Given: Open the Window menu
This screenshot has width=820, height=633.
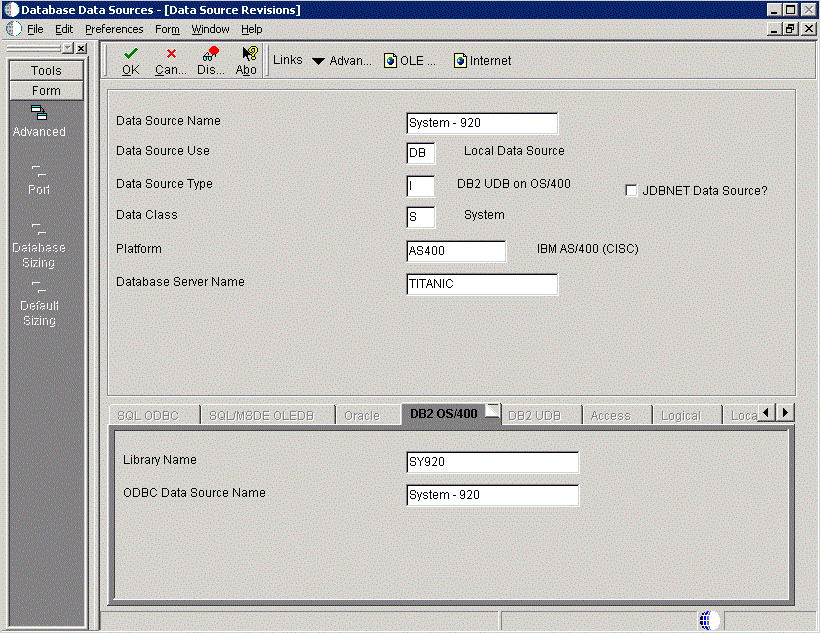Looking at the screenshot, I should click(x=210, y=29).
